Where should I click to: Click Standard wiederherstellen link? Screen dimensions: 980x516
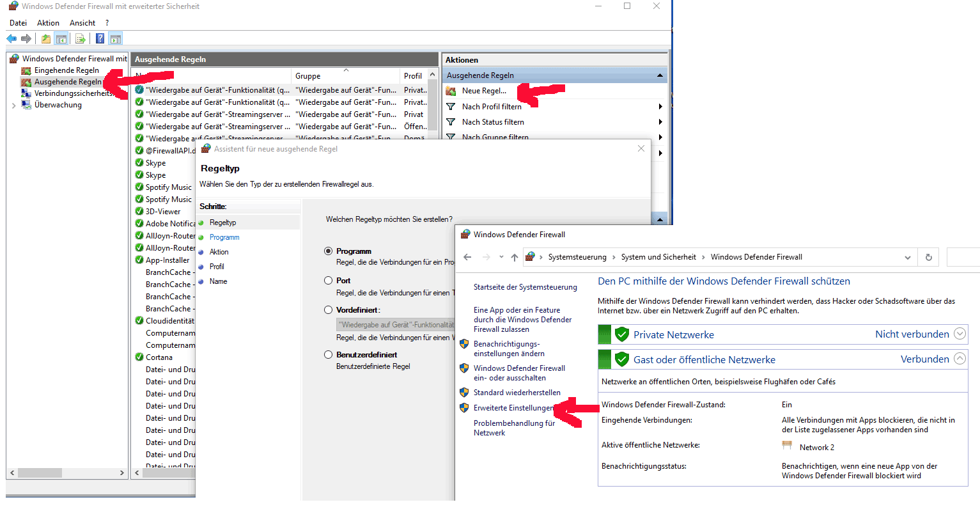coord(517,393)
